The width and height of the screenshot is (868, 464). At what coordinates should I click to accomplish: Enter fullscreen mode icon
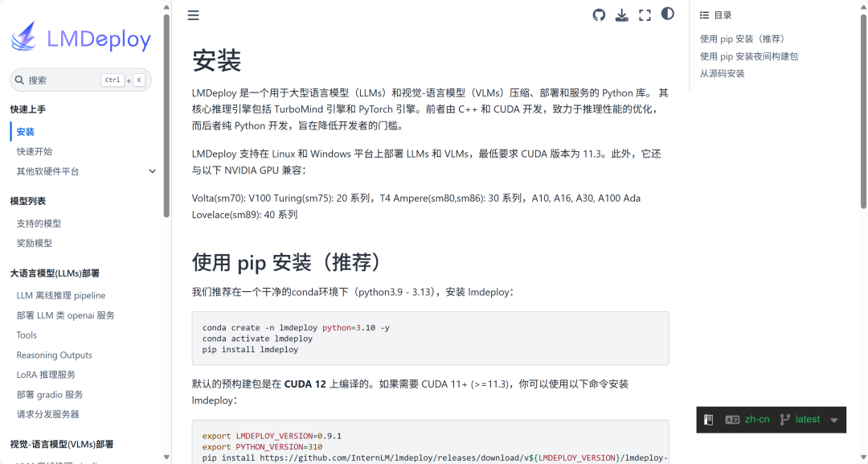tap(645, 15)
